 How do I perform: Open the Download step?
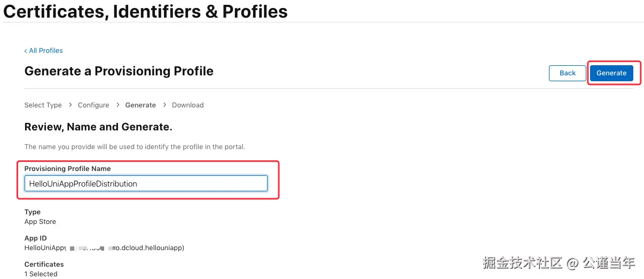188,105
